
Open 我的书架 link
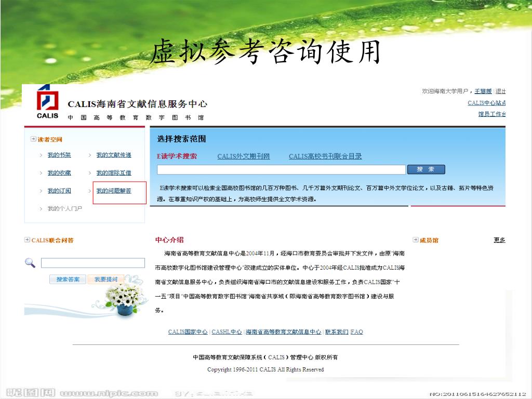[59, 155]
